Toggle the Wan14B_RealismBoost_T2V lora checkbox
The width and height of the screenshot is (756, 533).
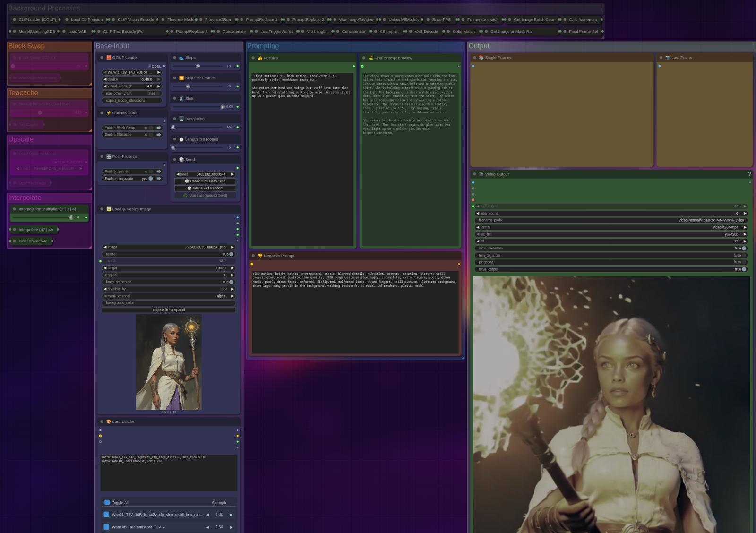pos(106,527)
